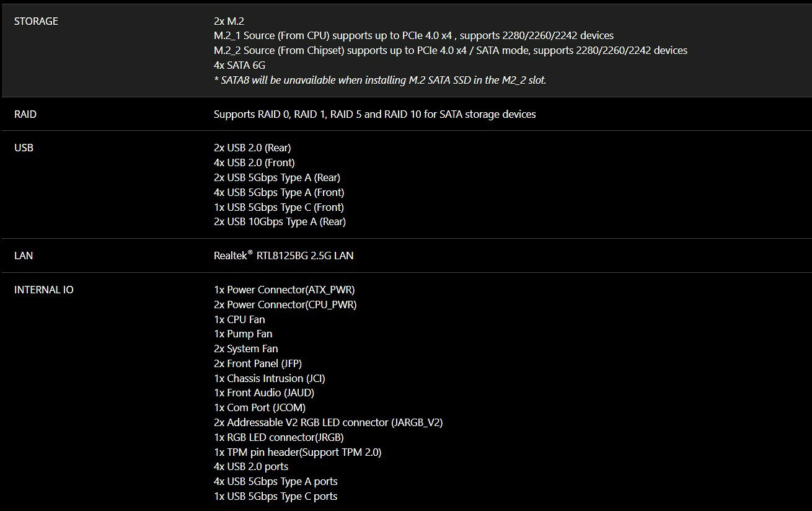This screenshot has height=511, width=812.
Task: Click the INTERNAL IO section label
Action: pyautogui.click(x=43, y=290)
